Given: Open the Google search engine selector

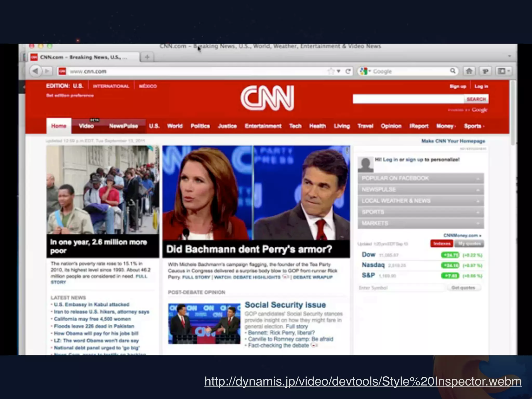Looking at the screenshot, I should coord(365,71).
